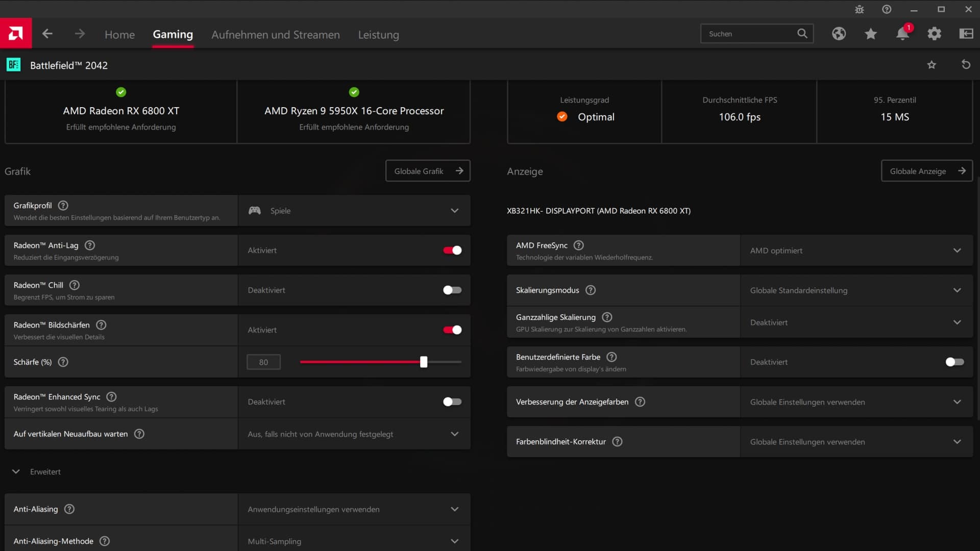The height and width of the screenshot is (551, 980).
Task: Click the Schärfe value field 80
Action: [263, 362]
